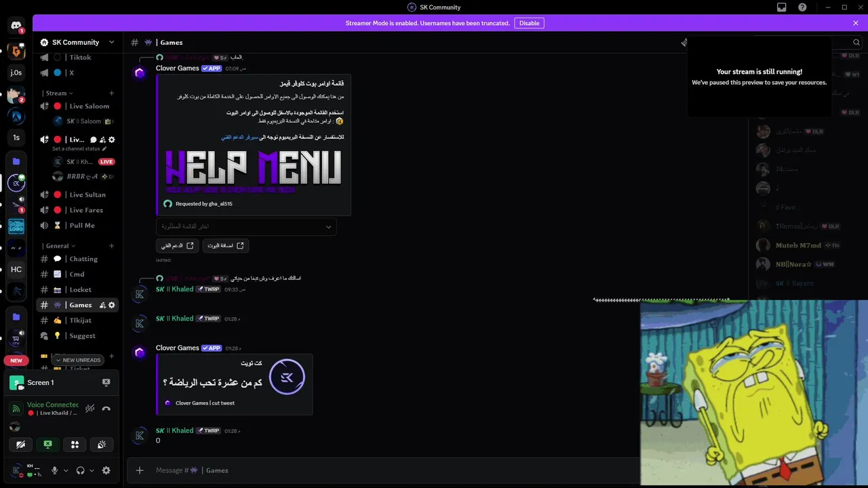Click message attachment plus button
This screenshot has height=488, width=868.
pyautogui.click(x=140, y=470)
